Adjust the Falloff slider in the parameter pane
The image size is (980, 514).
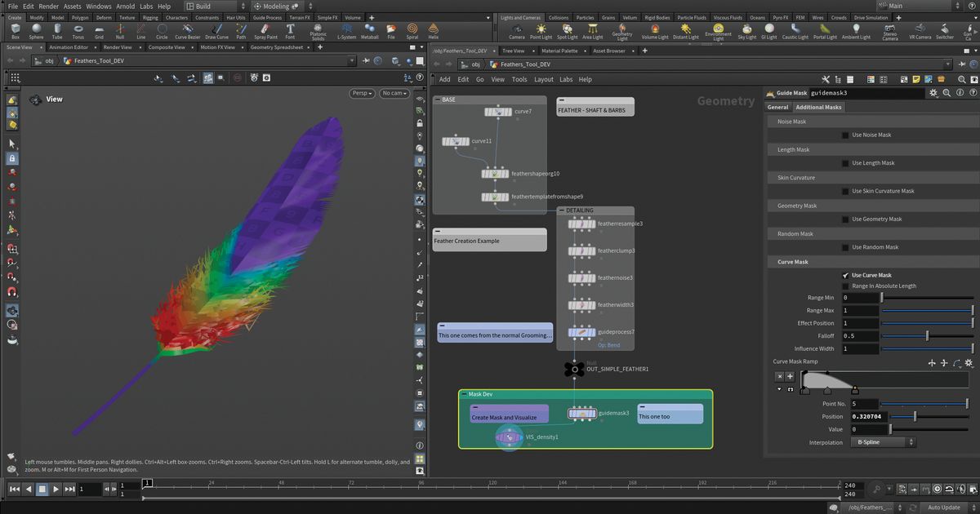pos(928,335)
